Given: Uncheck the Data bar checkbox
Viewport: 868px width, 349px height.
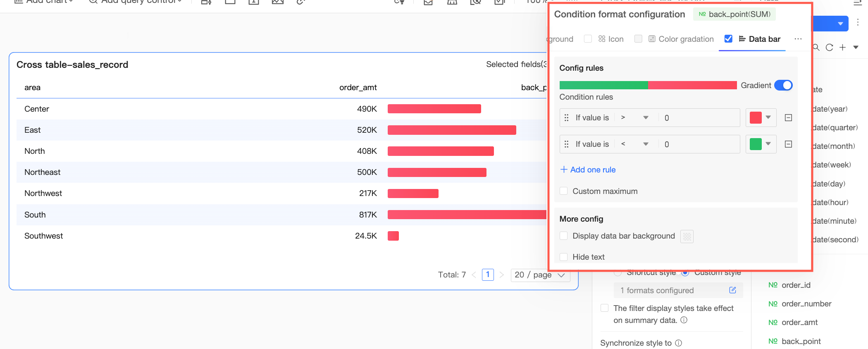Looking at the screenshot, I should (x=728, y=39).
